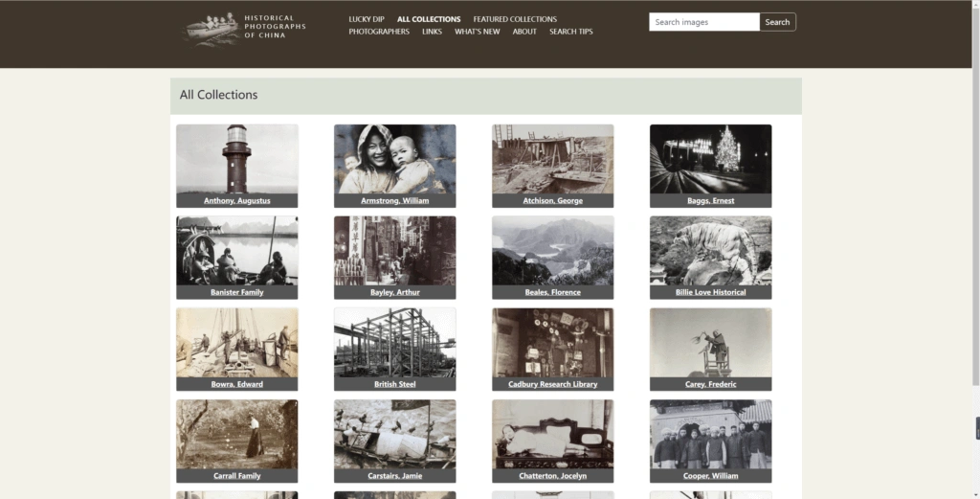
Task: Open the Cooper, William group portrait thumbnail
Action: click(711, 435)
